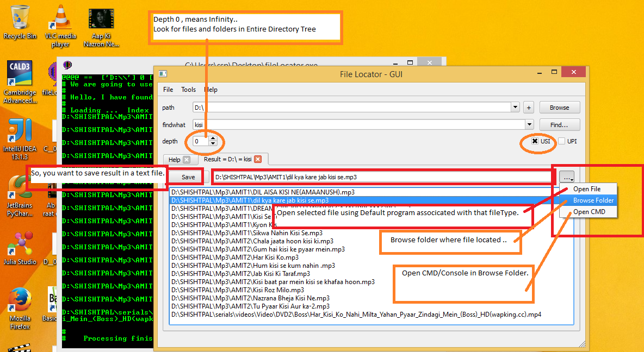Toggle the USI checkbox
This screenshot has width=644, height=352.
coord(535,141)
